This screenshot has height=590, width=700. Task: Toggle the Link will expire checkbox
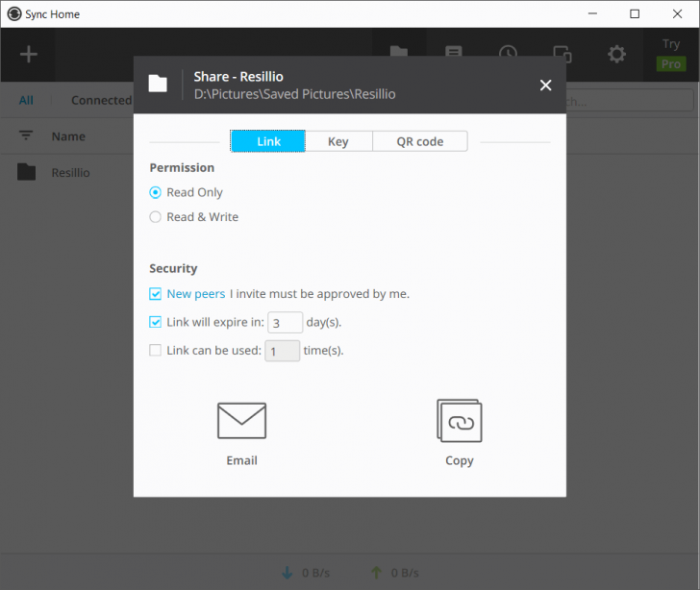coord(155,322)
